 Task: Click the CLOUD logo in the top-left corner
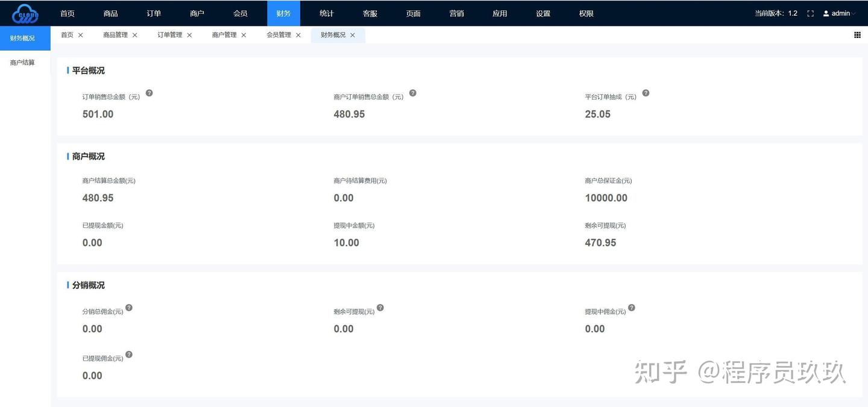(24, 13)
